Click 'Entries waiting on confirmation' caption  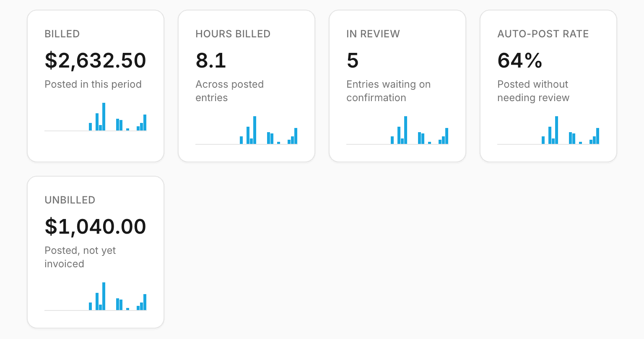pyautogui.click(x=389, y=91)
